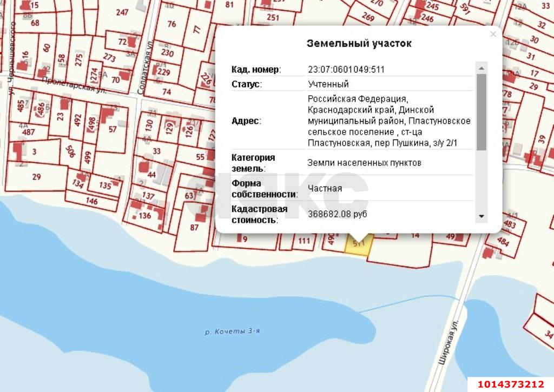Viewport: 554px width, 392px height.
Task: Click the popup scrollbar up arrow
Action: click(481, 68)
